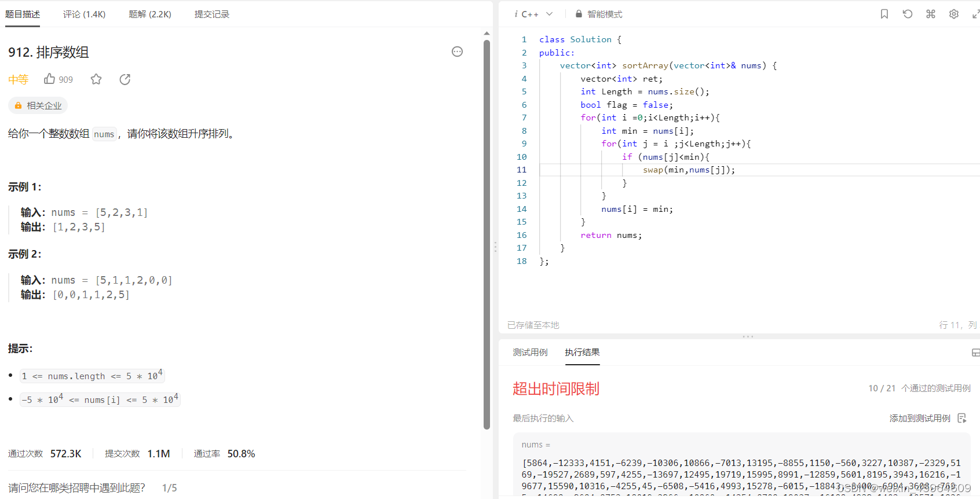Click 相关企业 related companies tag
The width and height of the screenshot is (980, 499).
coord(38,105)
